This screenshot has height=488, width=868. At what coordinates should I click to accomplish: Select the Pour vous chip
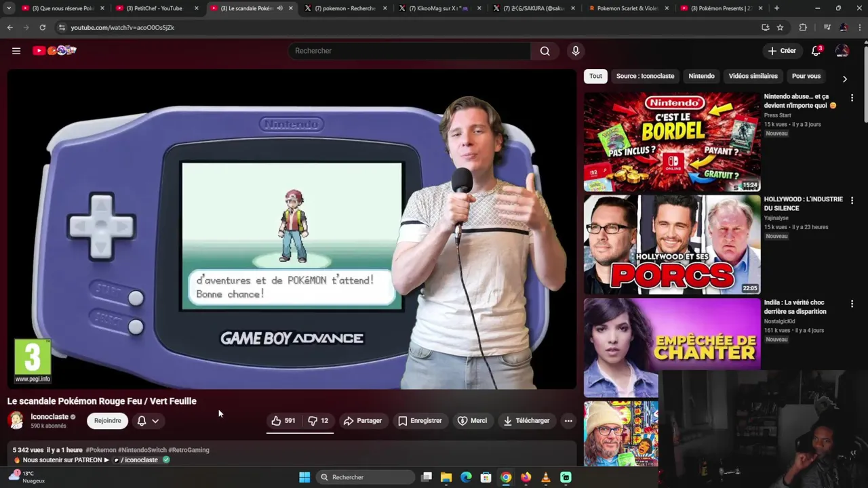[806, 76]
